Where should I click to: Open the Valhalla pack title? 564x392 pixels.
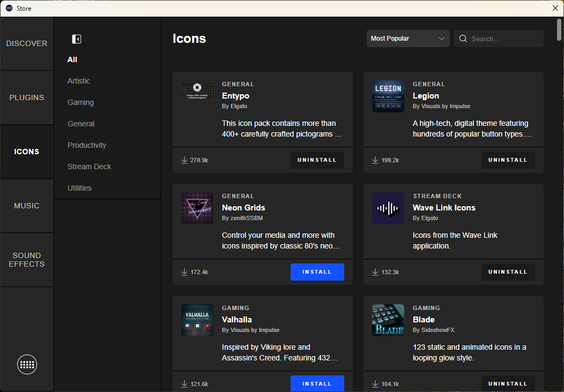(236, 320)
